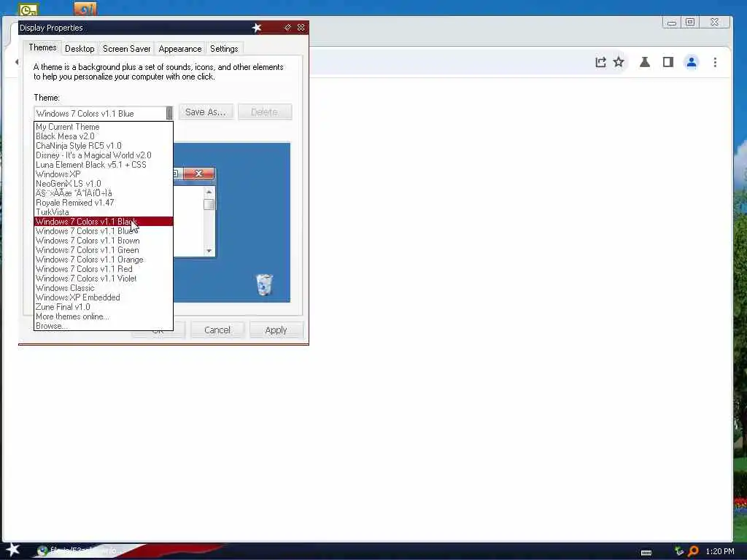Viewport: 747px width, 560px height.
Task: Pick Disney - It's a Magical World v2.0
Action: point(104,155)
